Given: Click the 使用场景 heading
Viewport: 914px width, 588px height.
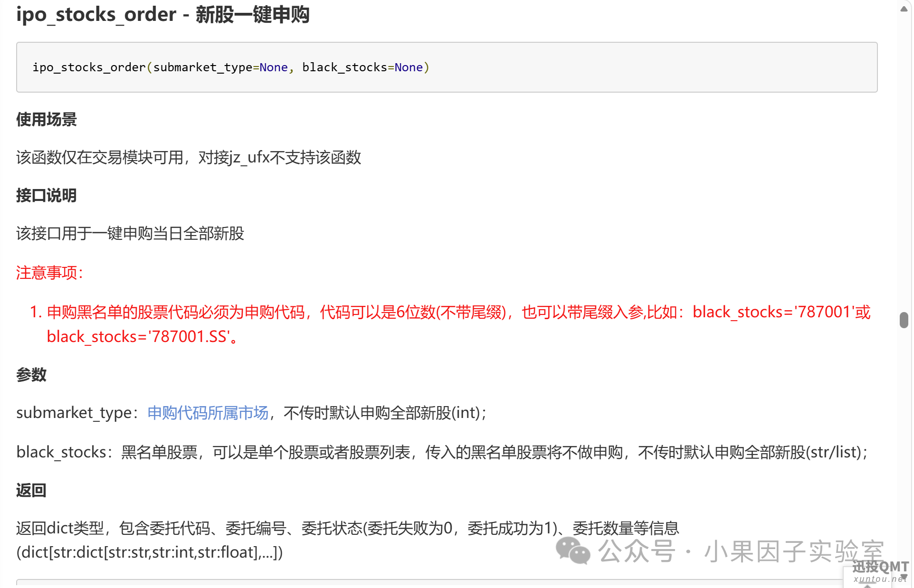Looking at the screenshot, I should point(47,119).
